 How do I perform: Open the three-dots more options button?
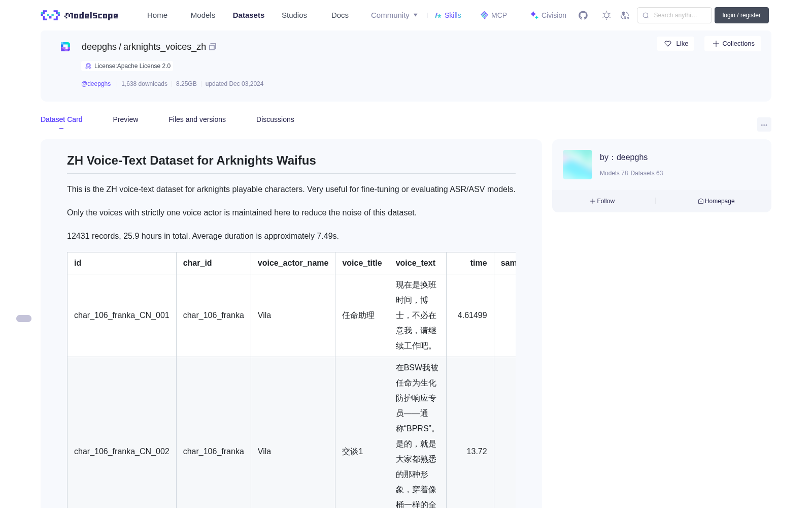764,124
